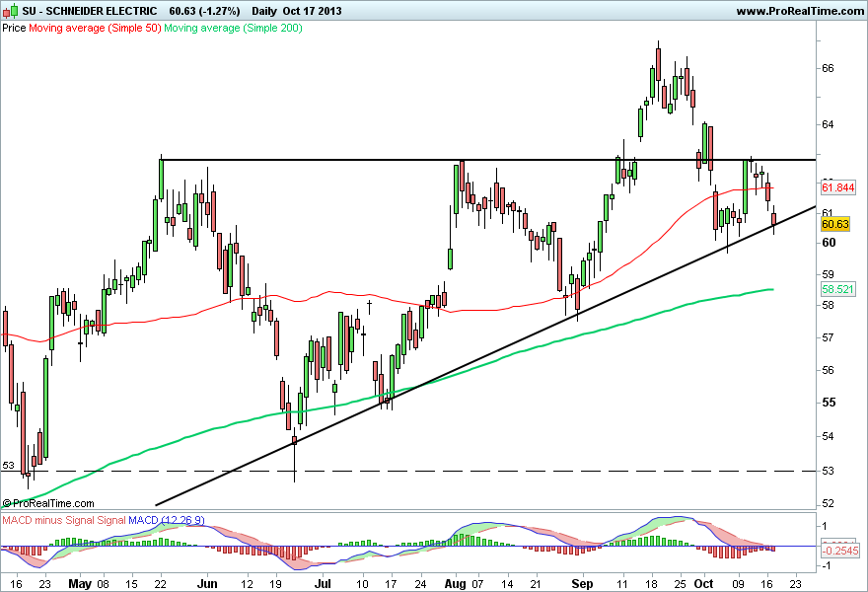The image size is (868, 592).
Task: Click the 60.63 (-1.27%) quote in the header
Action: click(x=204, y=11)
